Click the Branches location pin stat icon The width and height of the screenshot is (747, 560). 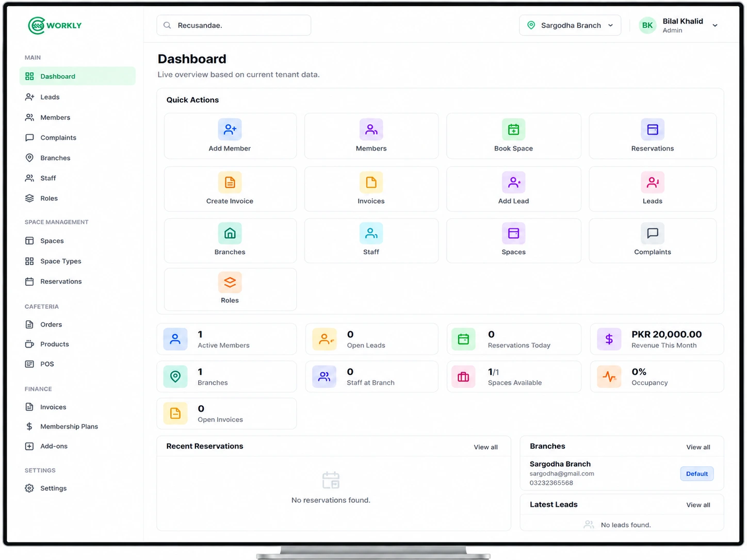[175, 376]
